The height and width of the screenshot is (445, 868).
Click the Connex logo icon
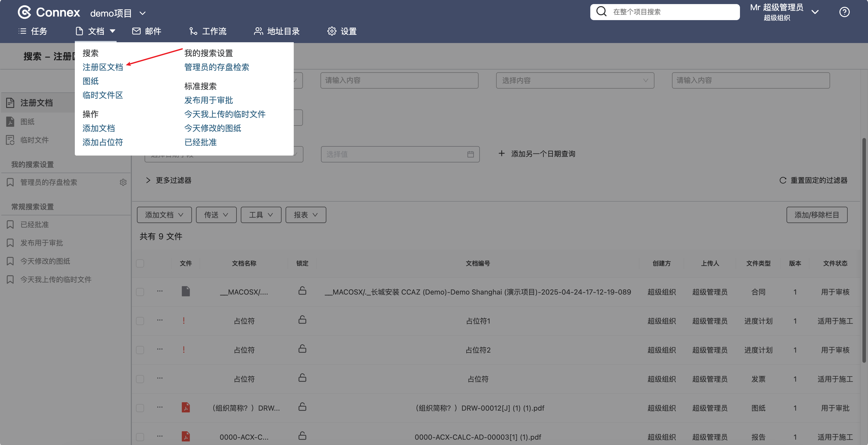[x=25, y=12]
